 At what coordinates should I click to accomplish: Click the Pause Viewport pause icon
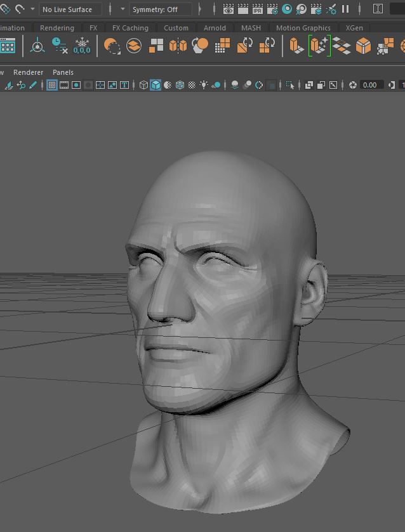click(345, 9)
